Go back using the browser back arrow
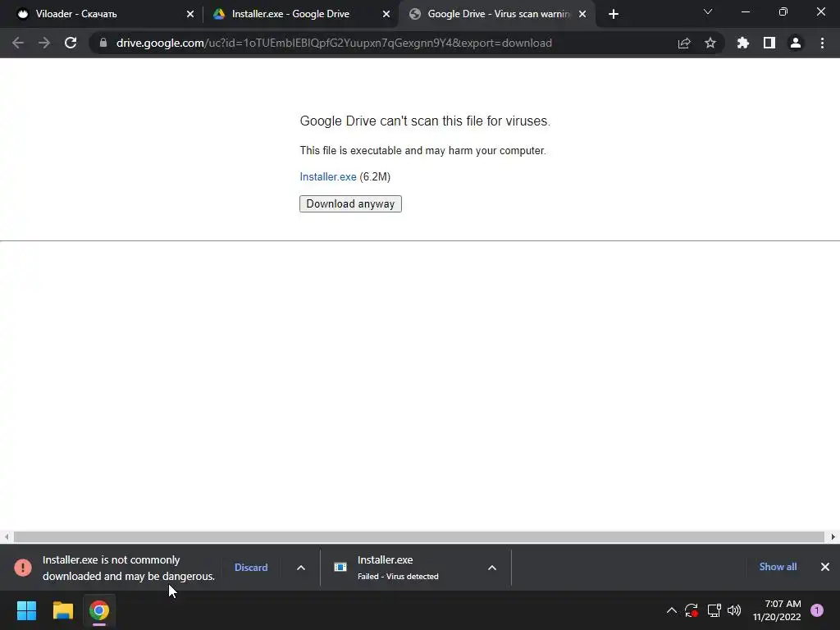Image resolution: width=840 pixels, height=630 pixels. click(x=18, y=43)
